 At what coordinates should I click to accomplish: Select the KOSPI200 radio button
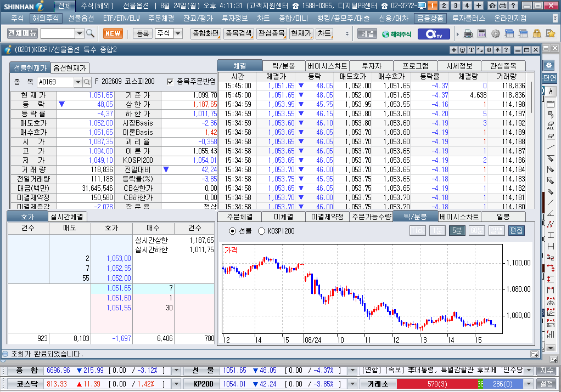point(261,231)
